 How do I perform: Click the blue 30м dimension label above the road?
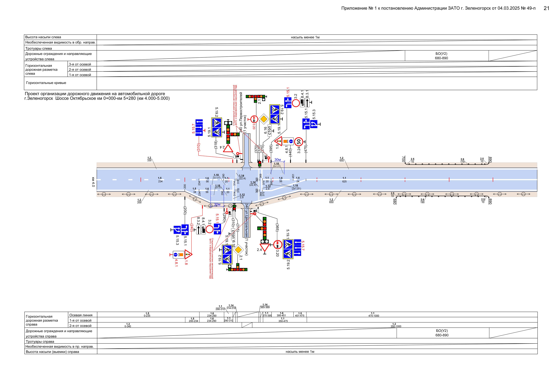tap(277, 160)
